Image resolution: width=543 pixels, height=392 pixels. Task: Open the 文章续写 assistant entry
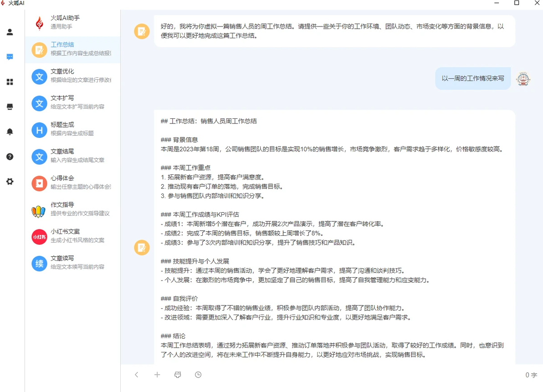pos(73,263)
